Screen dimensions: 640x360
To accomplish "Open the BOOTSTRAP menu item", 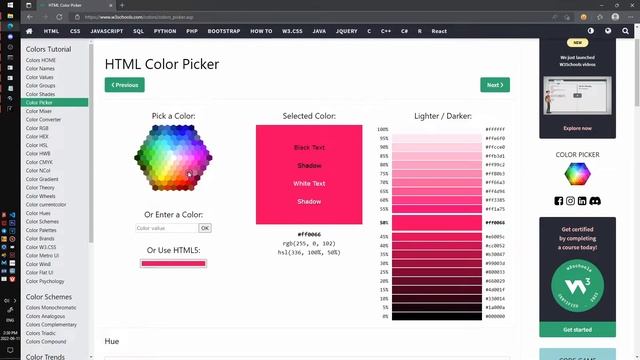I will (224, 31).
